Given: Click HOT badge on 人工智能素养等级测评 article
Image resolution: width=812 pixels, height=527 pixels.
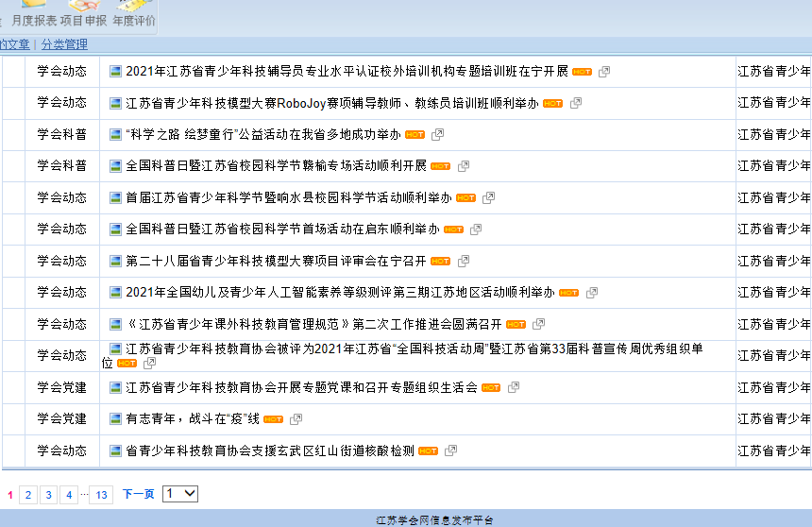Looking at the screenshot, I should pyautogui.click(x=568, y=293).
